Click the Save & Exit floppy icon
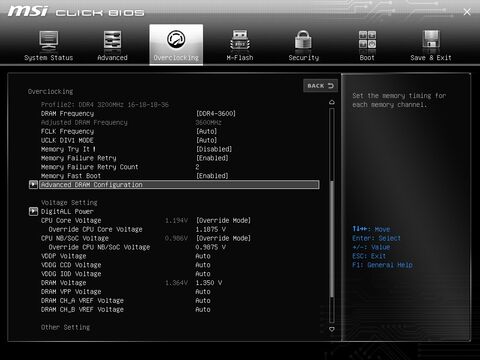 [x=431, y=40]
